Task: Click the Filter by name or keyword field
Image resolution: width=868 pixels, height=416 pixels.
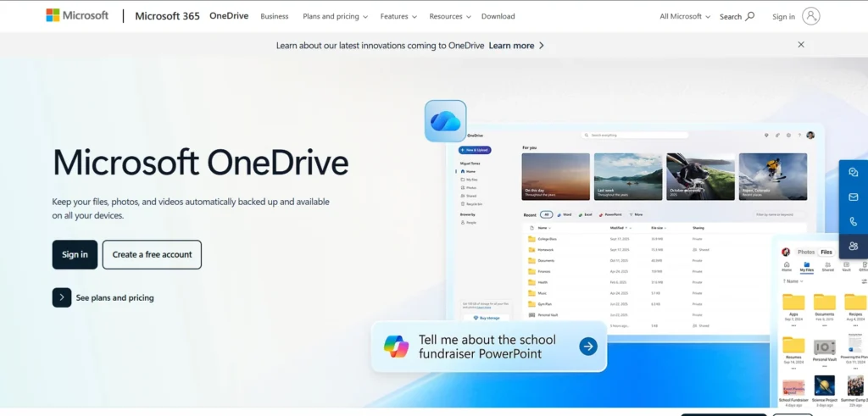Action: click(779, 214)
